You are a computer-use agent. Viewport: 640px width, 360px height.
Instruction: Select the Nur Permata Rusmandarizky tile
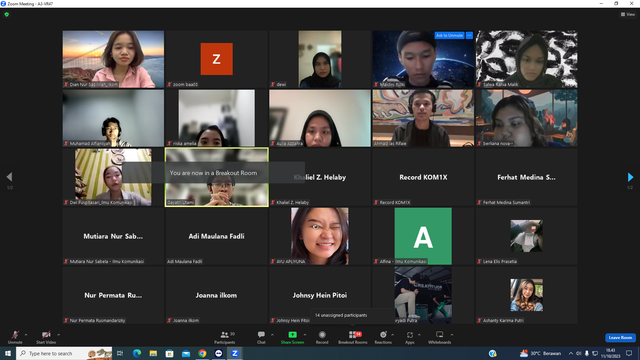(x=113, y=295)
